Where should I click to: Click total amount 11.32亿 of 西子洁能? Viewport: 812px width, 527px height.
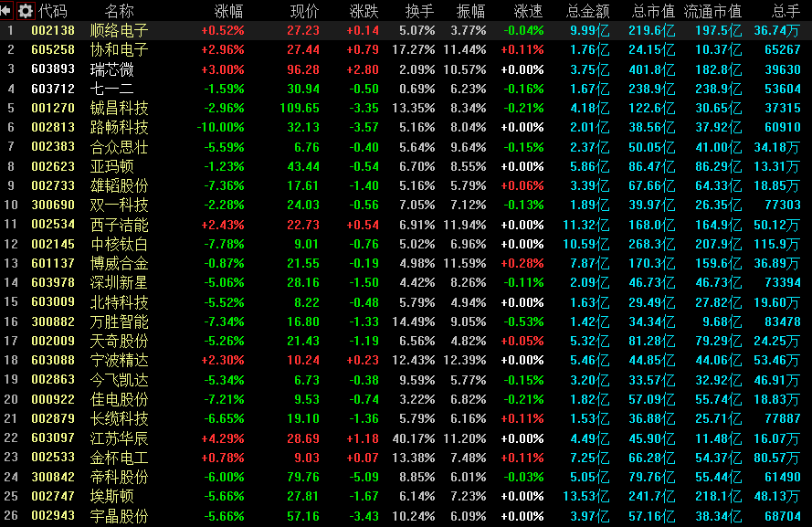pyautogui.click(x=586, y=225)
